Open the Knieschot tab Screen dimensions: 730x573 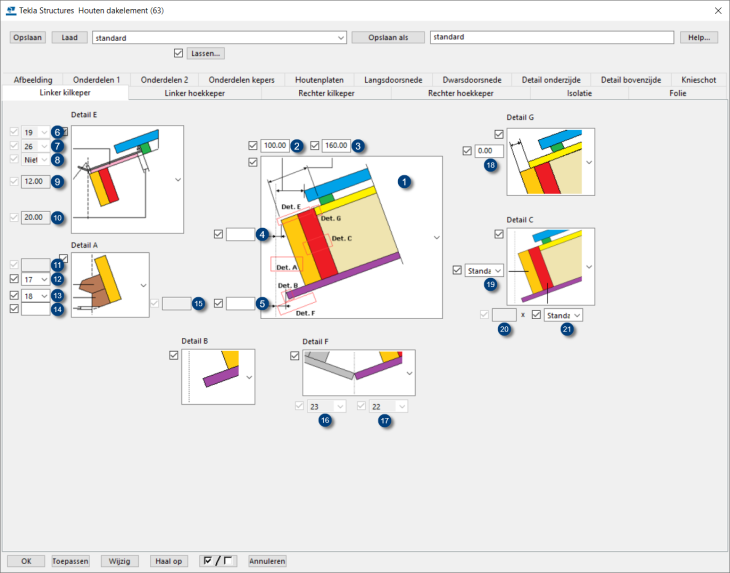[698, 80]
